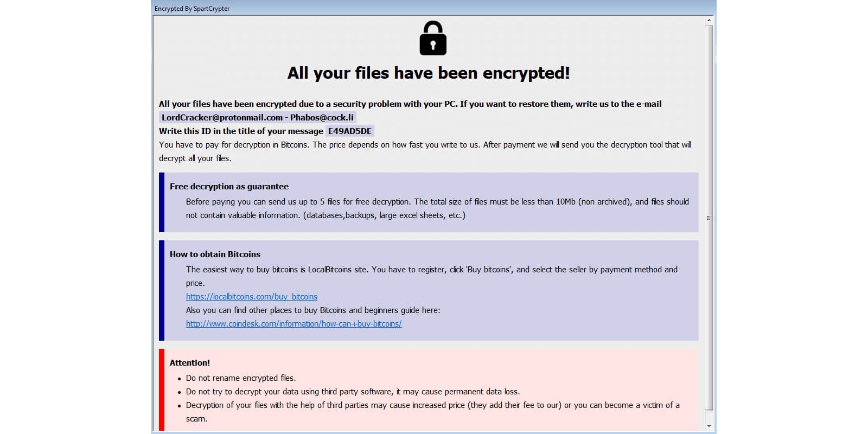Click the 'Do not rename encrypted files' bullet
The width and height of the screenshot is (868, 434).
(x=241, y=378)
